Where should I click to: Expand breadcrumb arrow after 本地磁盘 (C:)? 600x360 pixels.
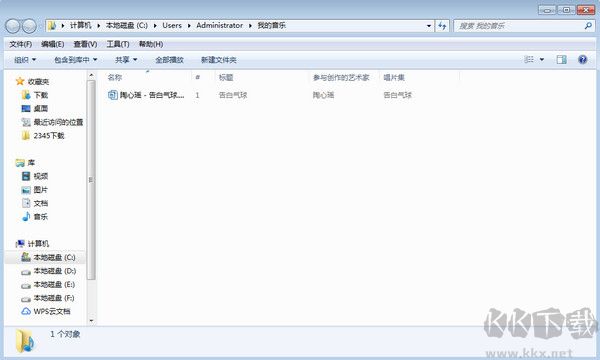coord(155,26)
